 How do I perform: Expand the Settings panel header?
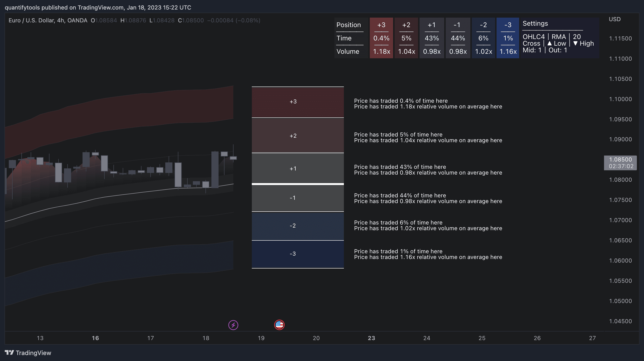click(x=535, y=23)
